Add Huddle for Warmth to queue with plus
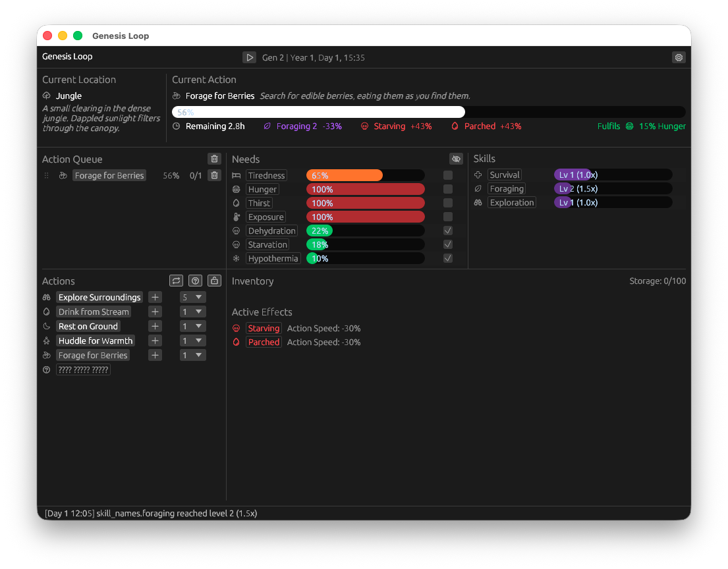The height and width of the screenshot is (569, 728). click(x=155, y=340)
